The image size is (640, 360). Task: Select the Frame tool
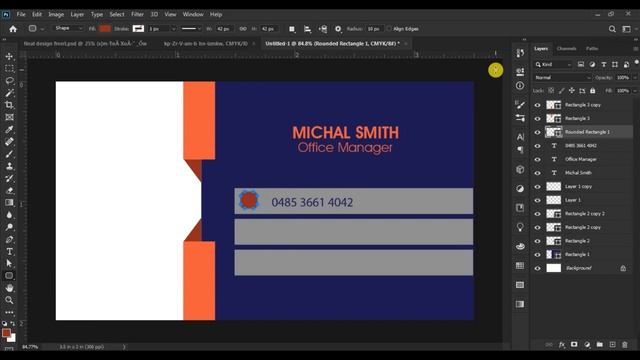tap(9, 118)
